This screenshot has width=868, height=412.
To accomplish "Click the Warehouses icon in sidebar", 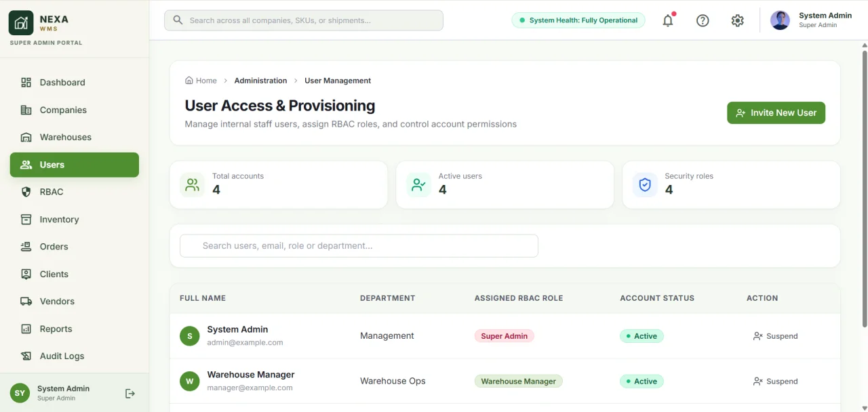I will tap(26, 137).
